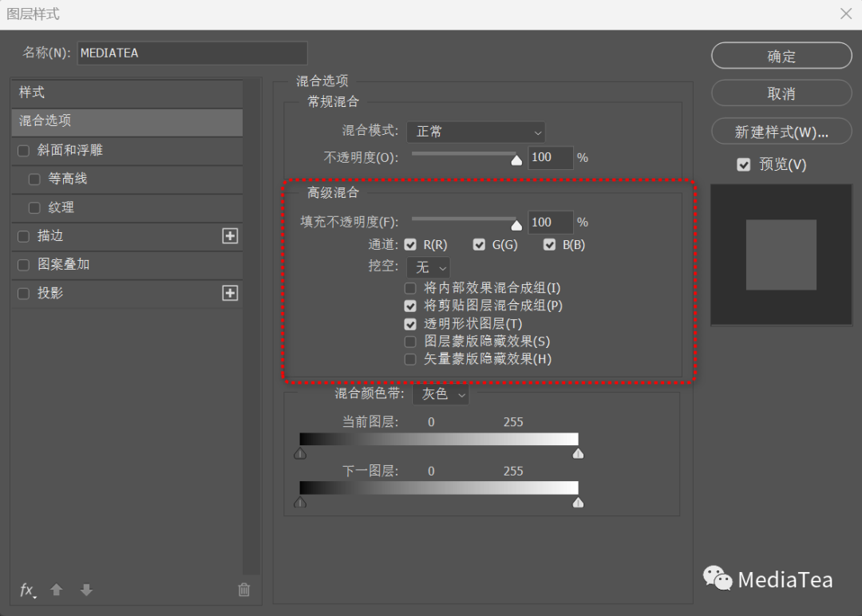Enable 斜面和浮雕 checkbox
Viewport: 862px width, 616px height.
pyautogui.click(x=24, y=151)
